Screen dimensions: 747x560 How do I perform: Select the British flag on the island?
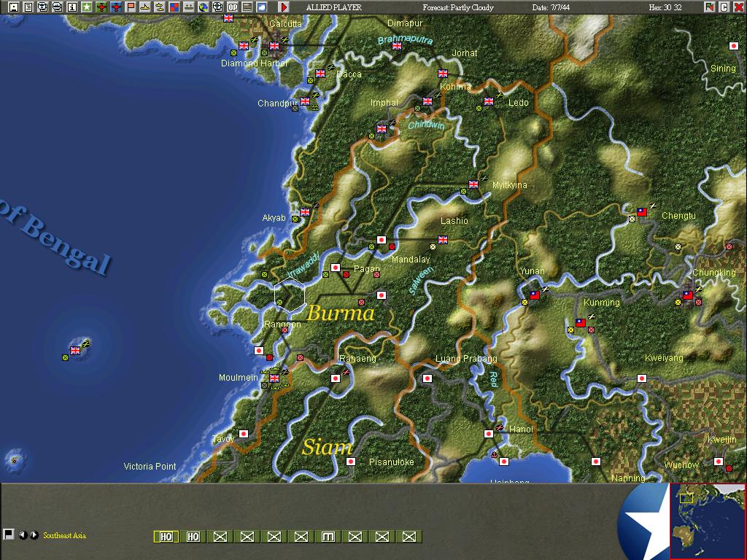[x=75, y=351]
